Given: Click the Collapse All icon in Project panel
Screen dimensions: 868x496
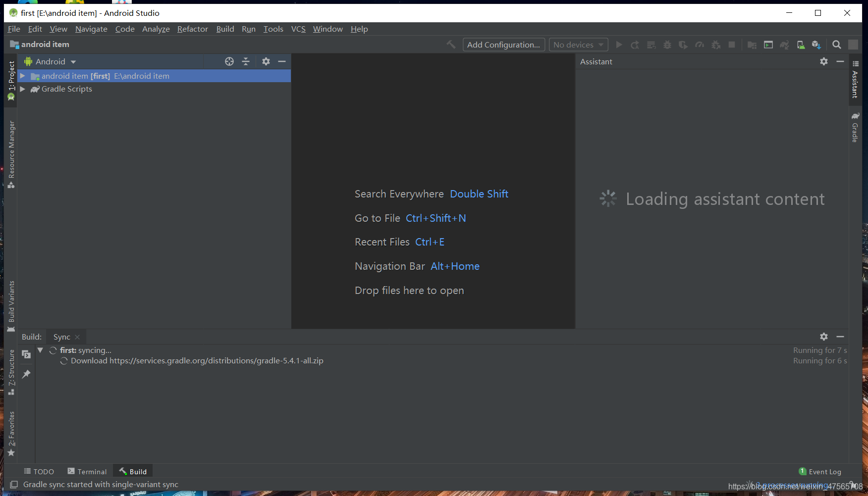Looking at the screenshot, I should point(246,61).
